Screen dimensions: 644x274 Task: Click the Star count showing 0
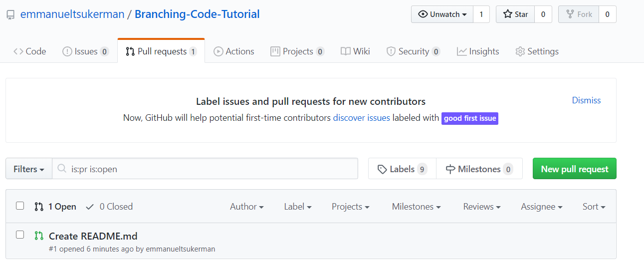click(x=543, y=14)
